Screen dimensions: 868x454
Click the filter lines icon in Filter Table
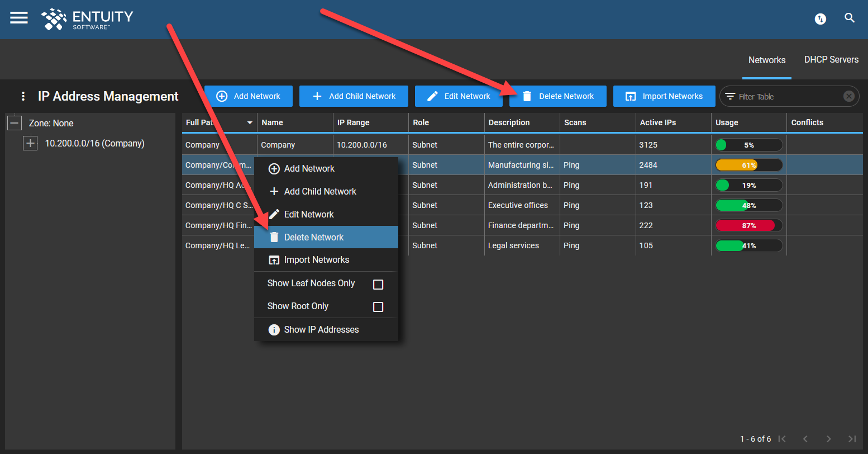pos(730,96)
